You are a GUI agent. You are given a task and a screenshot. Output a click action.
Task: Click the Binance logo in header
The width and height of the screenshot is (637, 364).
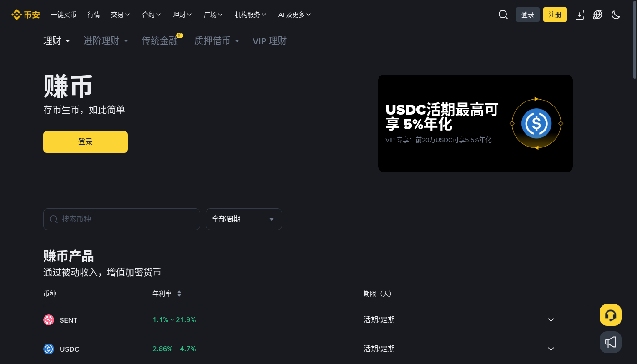tap(25, 15)
